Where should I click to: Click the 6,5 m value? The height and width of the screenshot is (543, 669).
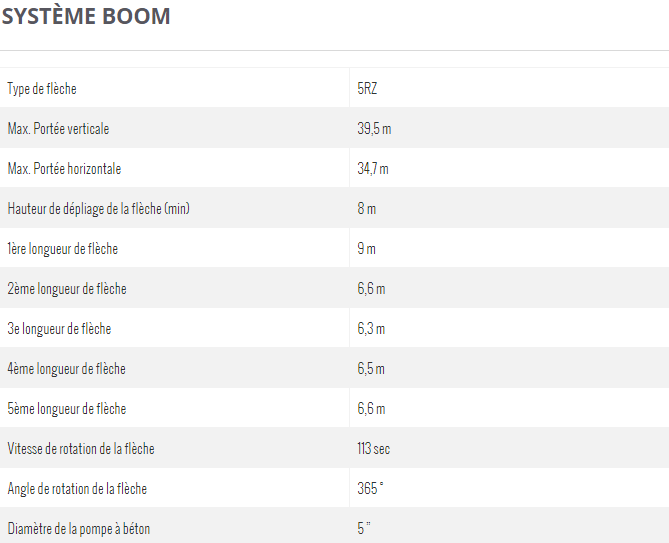(371, 369)
